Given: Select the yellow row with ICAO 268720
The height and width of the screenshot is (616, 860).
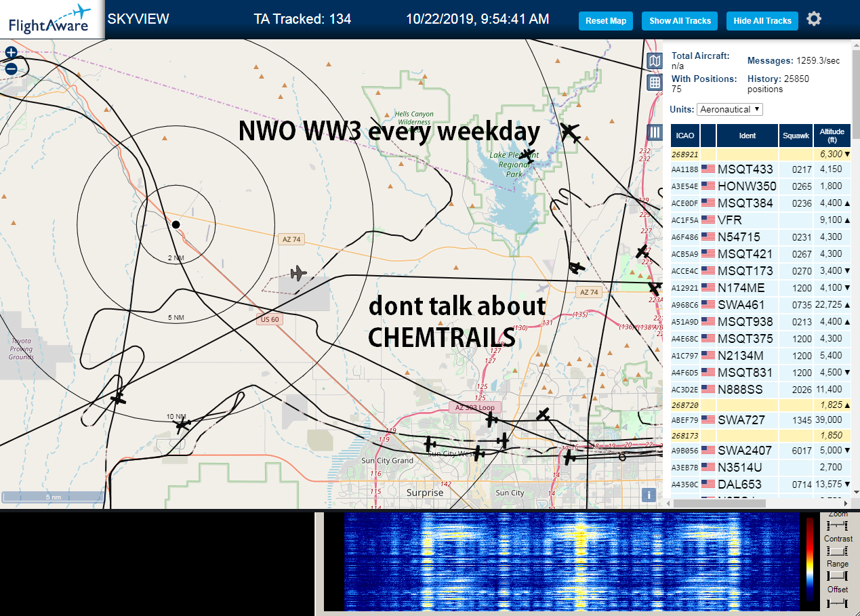Looking at the screenshot, I should 760,405.
